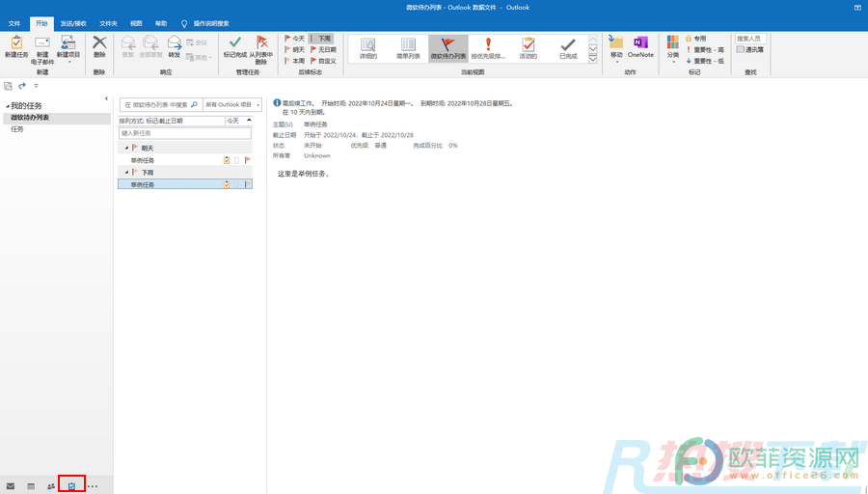Toggle the 下周 follow-up flag
The width and height of the screenshot is (868, 494).
[x=321, y=39]
